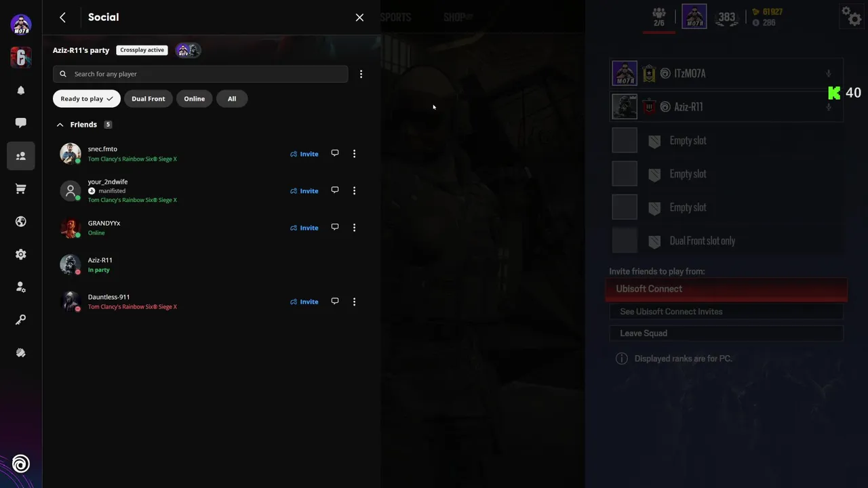Click the Crossplay active badge
The image size is (868, 488).
[x=142, y=50]
